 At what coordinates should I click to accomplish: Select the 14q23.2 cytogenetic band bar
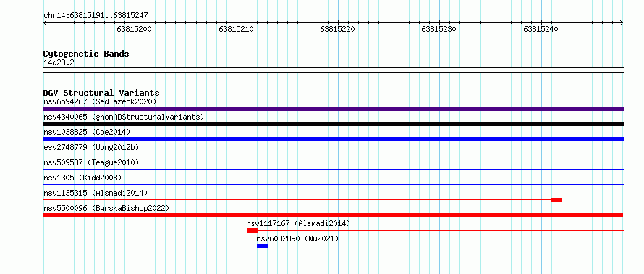[333, 70]
